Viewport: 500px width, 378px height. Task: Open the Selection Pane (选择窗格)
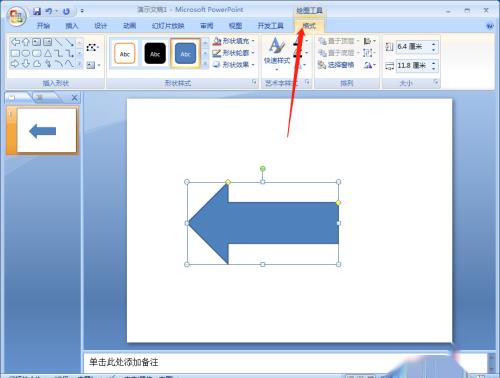(336, 65)
